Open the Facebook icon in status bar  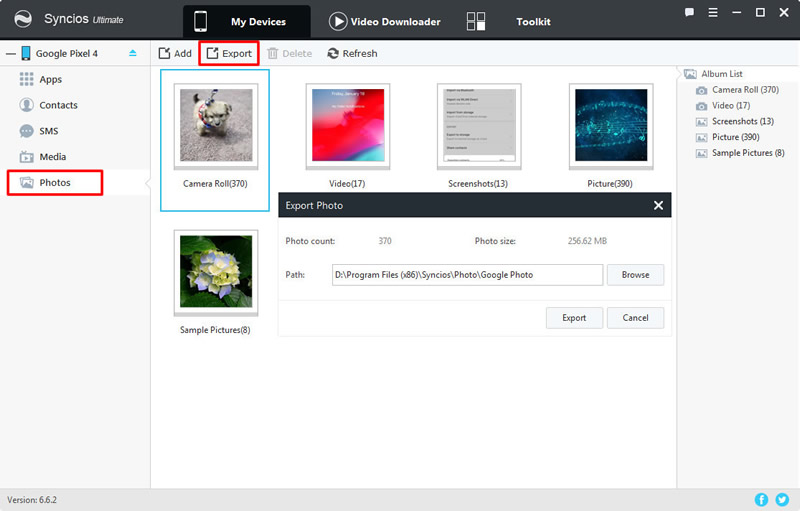[761, 500]
